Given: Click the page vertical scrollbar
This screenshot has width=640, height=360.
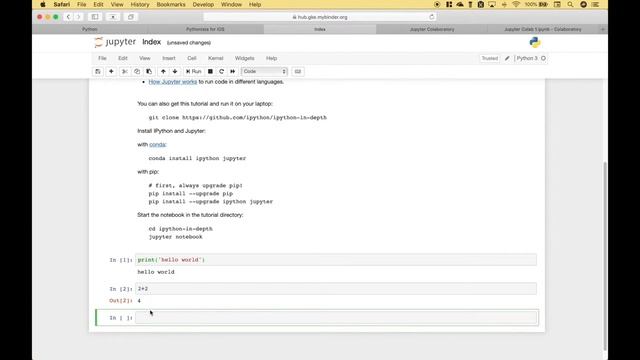Looking at the screenshot, I should point(605,256).
